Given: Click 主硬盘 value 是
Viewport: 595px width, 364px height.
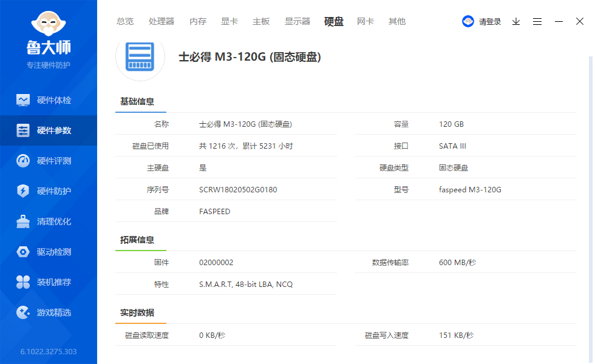Looking at the screenshot, I should 203,167.
